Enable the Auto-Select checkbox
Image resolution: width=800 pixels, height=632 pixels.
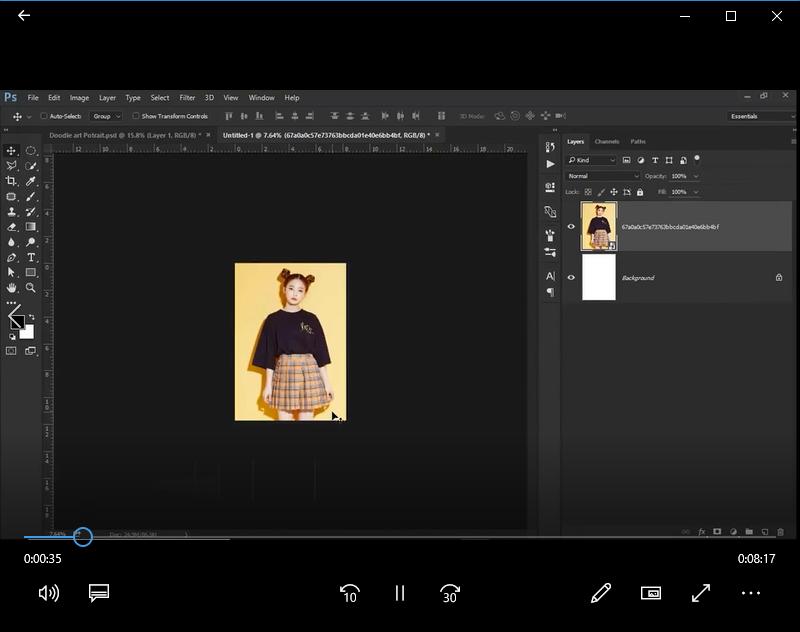(x=44, y=116)
